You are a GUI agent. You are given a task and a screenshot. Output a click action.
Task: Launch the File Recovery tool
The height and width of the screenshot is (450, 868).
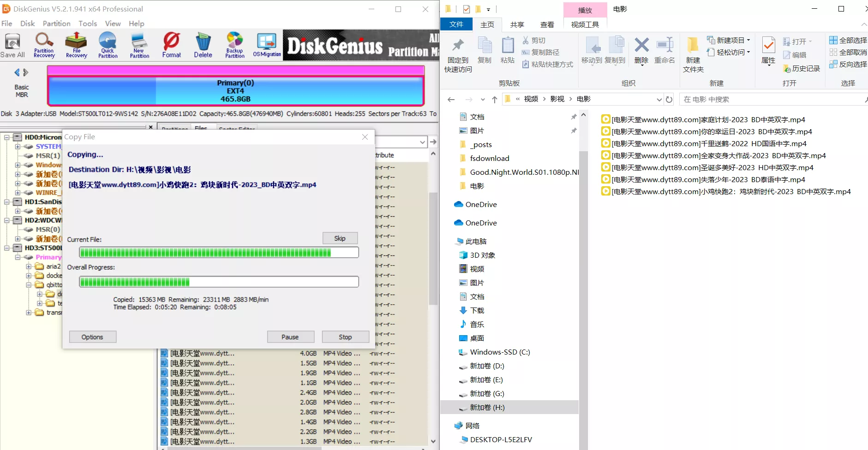(x=76, y=46)
